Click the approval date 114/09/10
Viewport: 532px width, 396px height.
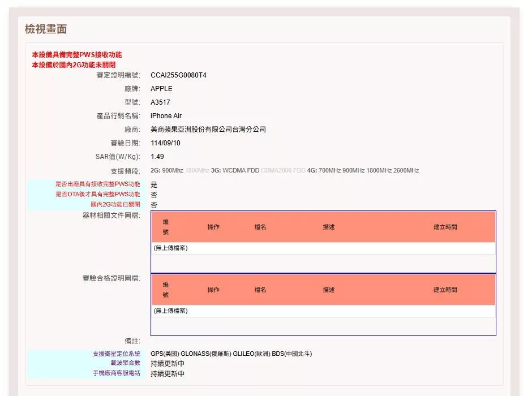point(165,143)
